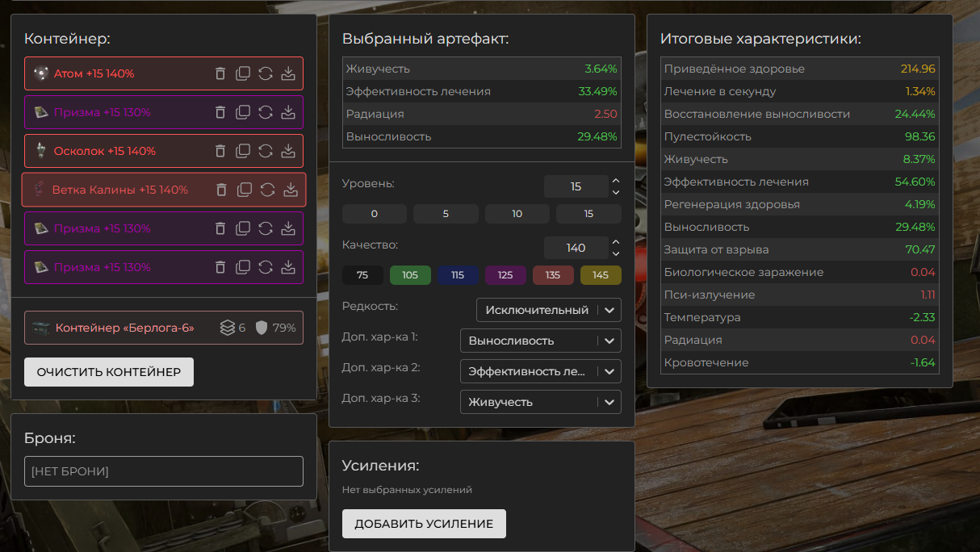Open Доп. хар-ка 3 dropdown showing Живучесть
The width and height of the screenshot is (980, 552).
pos(541,402)
